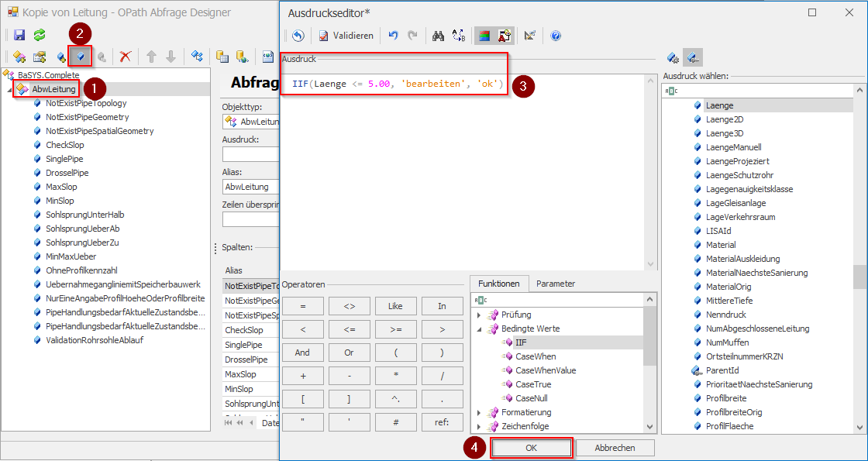Expand the Formatierung function group
Image resolution: width=868 pixels, height=461 pixels.
pos(479,412)
